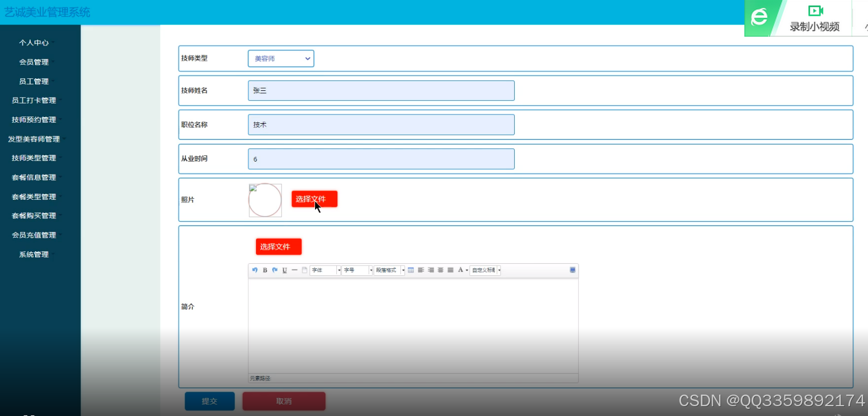Click 选择文件 button beside the photo
The image size is (868, 416).
click(x=314, y=199)
